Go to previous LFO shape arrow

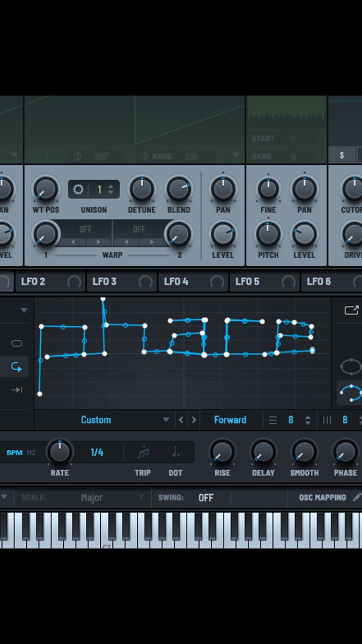click(x=181, y=420)
